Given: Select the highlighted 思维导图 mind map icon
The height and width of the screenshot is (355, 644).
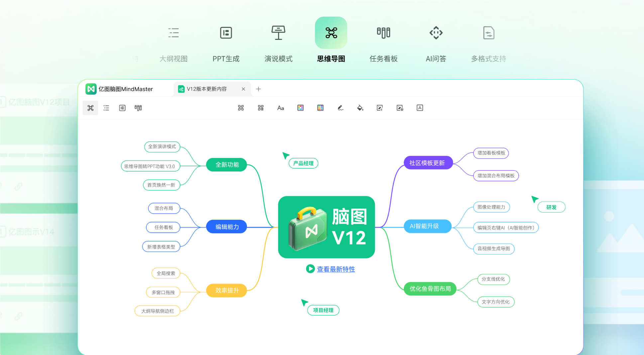Looking at the screenshot, I should point(331,33).
